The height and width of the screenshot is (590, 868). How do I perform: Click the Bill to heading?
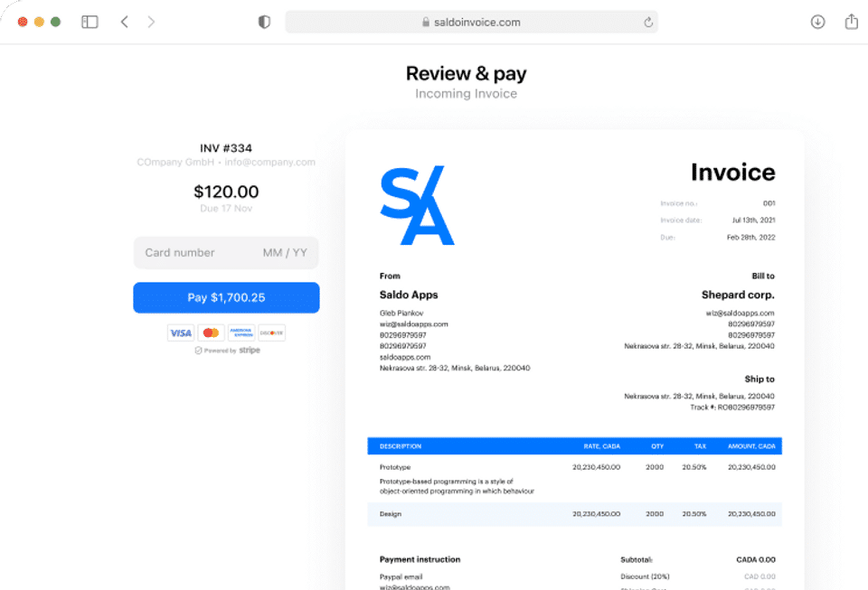(x=763, y=276)
